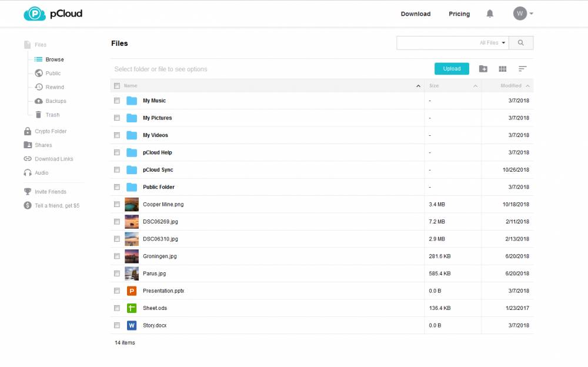Open the My Pictures folder icon

point(132,118)
